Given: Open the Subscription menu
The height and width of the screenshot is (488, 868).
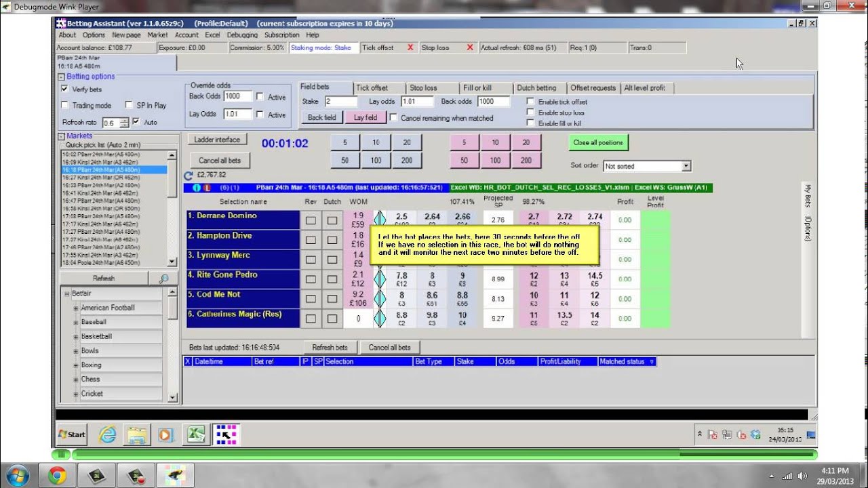Looking at the screenshot, I should [x=281, y=35].
